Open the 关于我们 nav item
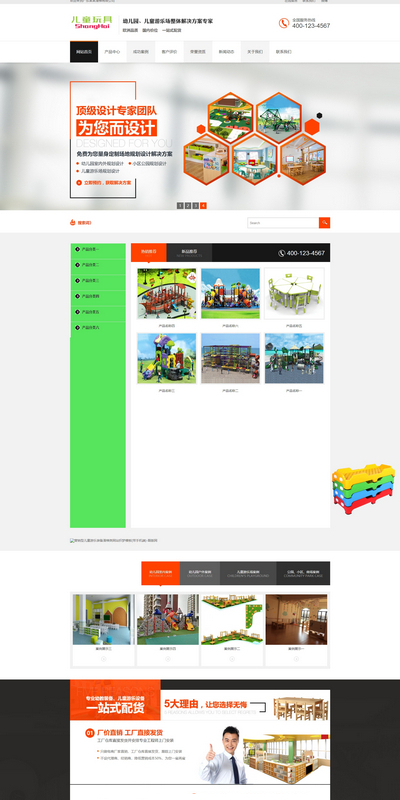 255,52
